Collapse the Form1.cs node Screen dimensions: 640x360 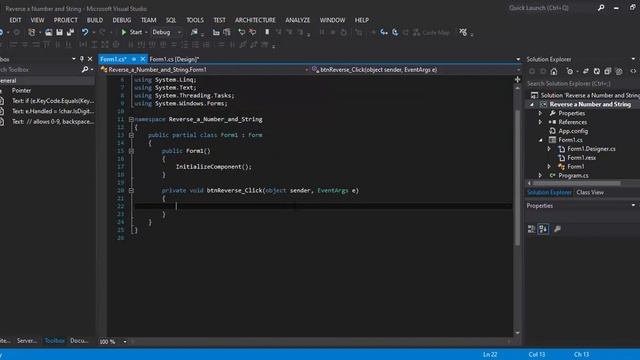pos(540,140)
